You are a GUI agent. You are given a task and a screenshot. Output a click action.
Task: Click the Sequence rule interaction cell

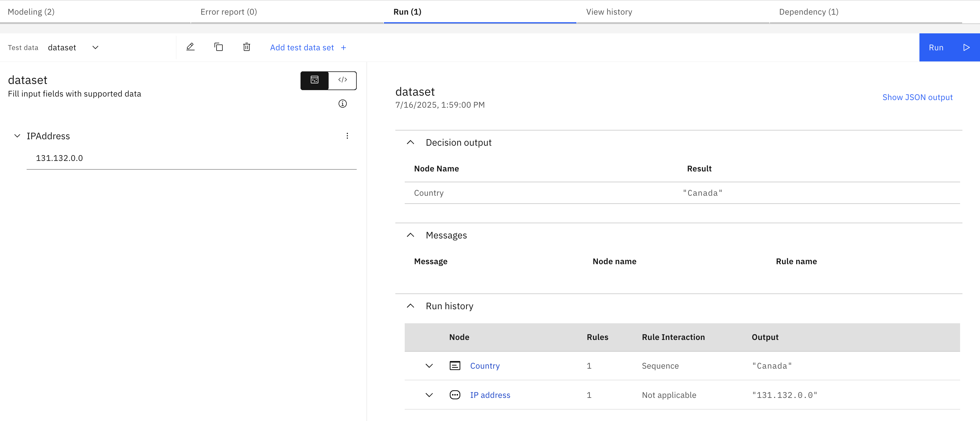(660, 366)
